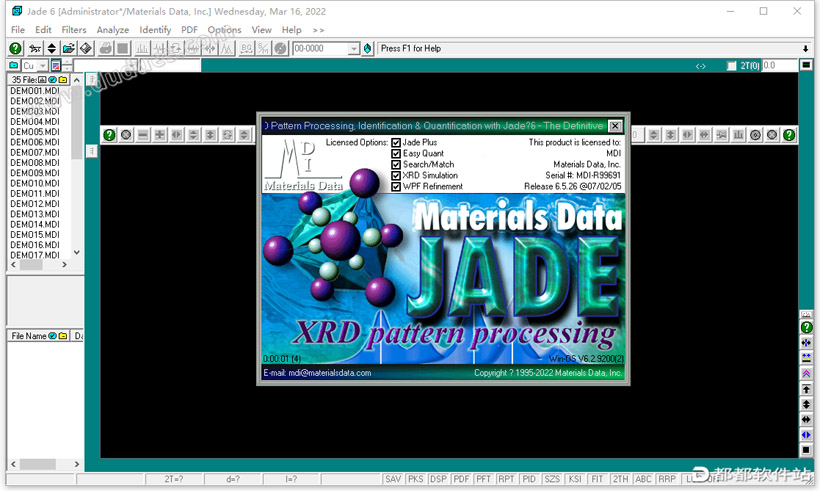Click the colored pattern icon beside Cu dropdown
The width and height of the screenshot is (820, 491).
pos(56,65)
